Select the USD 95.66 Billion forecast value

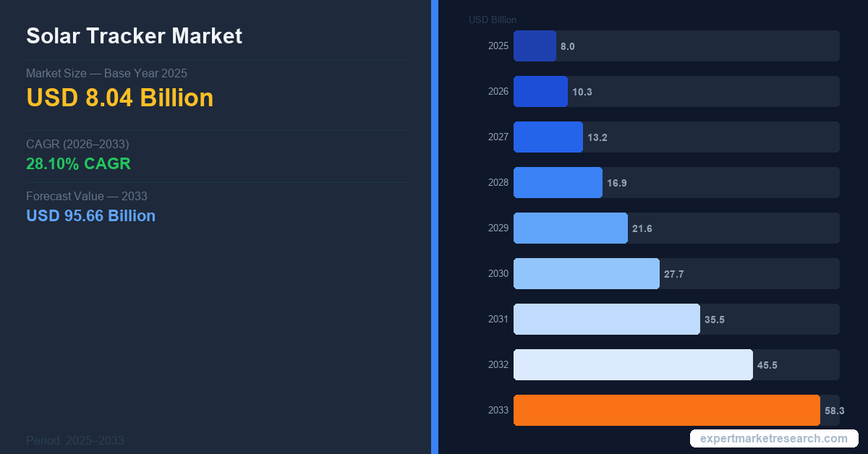90,215
